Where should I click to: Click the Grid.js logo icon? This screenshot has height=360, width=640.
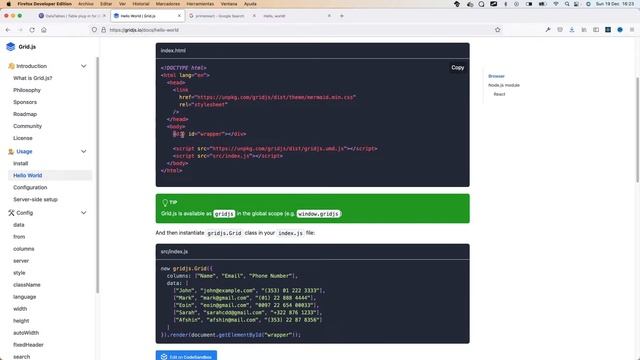(11, 47)
